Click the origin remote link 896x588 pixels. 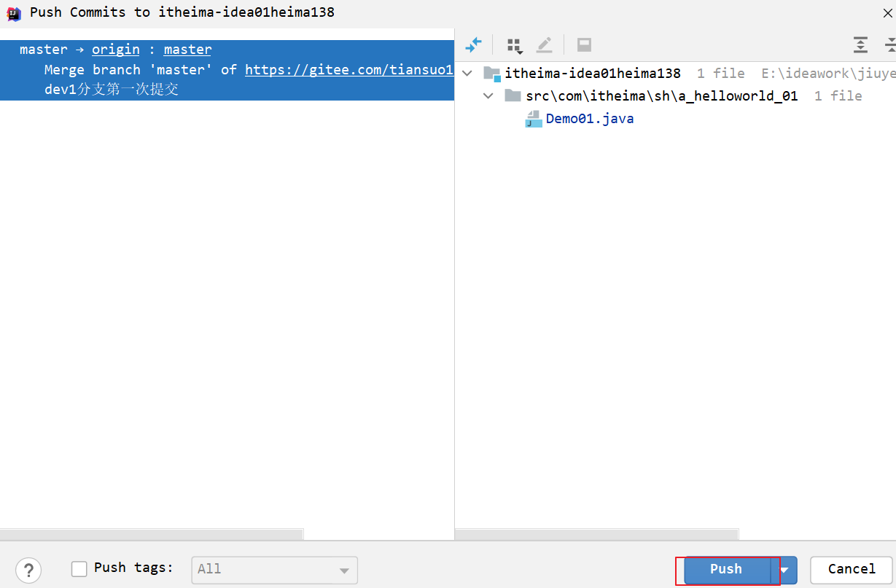point(115,50)
